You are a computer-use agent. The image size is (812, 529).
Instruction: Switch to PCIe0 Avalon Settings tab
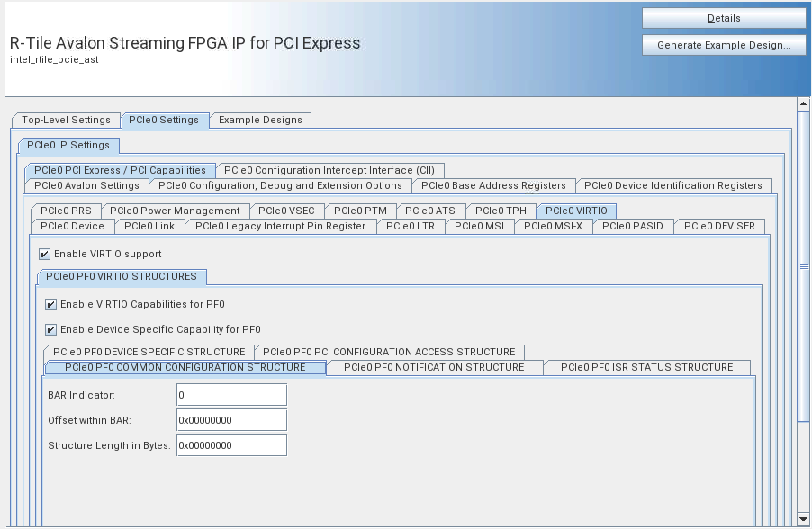pyautogui.click(x=86, y=186)
